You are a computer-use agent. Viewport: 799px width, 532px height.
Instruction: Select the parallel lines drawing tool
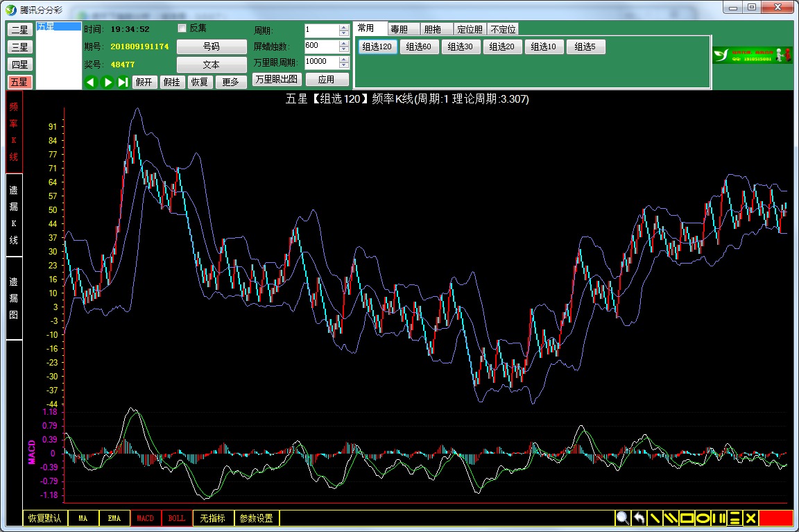pos(671,518)
